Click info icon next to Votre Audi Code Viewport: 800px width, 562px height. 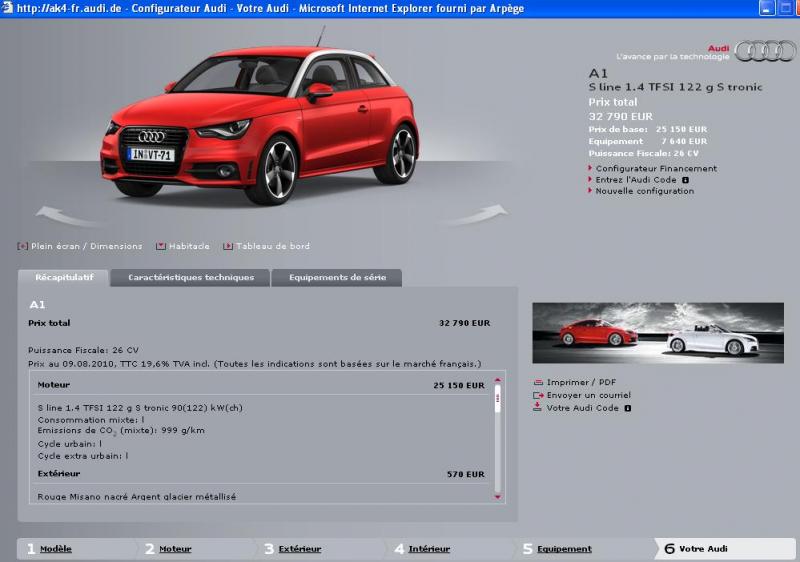pyautogui.click(x=628, y=408)
